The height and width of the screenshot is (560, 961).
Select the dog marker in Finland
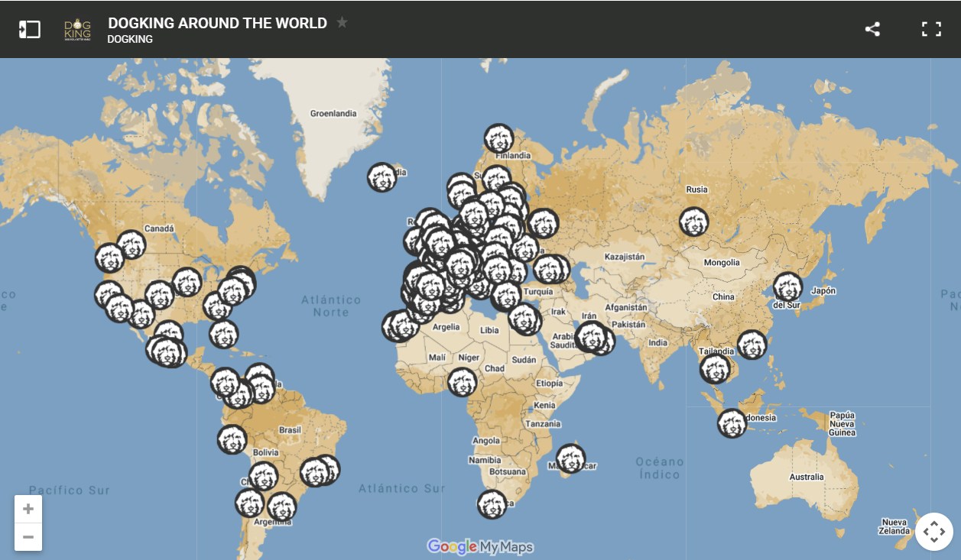tap(498, 139)
